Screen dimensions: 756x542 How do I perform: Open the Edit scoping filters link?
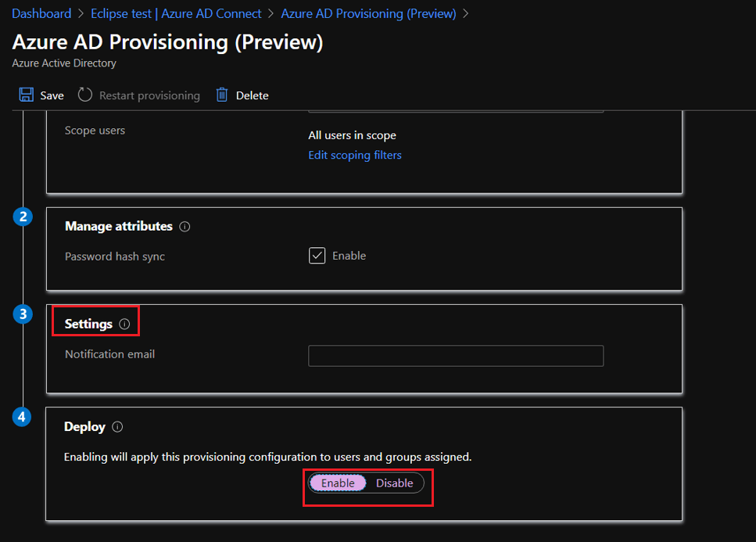pyautogui.click(x=355, y=155)
